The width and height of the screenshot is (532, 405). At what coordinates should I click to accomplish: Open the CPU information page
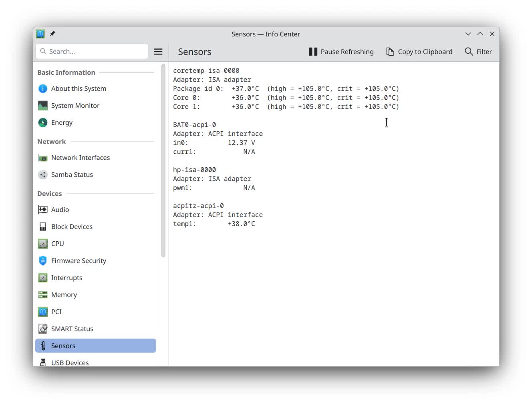point(95,244)
